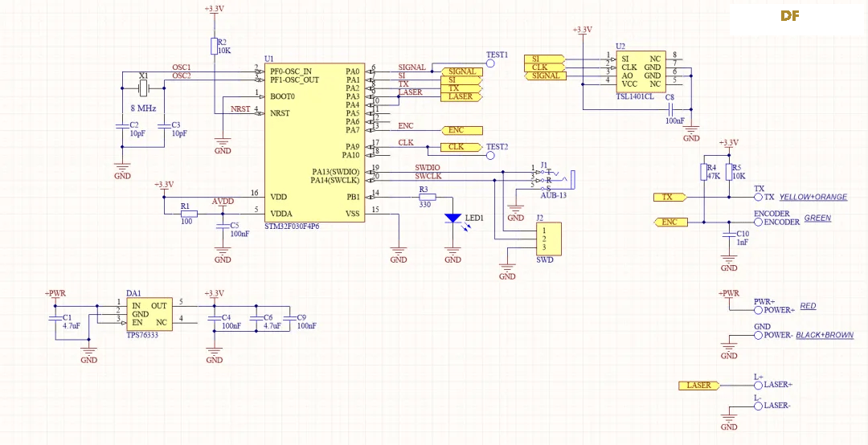Image resolution: width=868 pixels, height=445 pixels.
Task: Select the POWER- pad circle
Action: 759,336
